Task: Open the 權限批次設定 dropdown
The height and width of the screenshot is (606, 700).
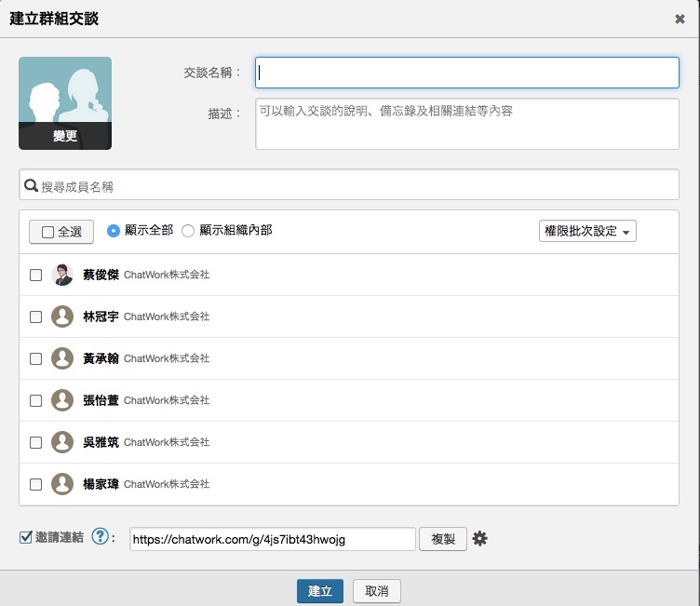Action: pos(587,231)
